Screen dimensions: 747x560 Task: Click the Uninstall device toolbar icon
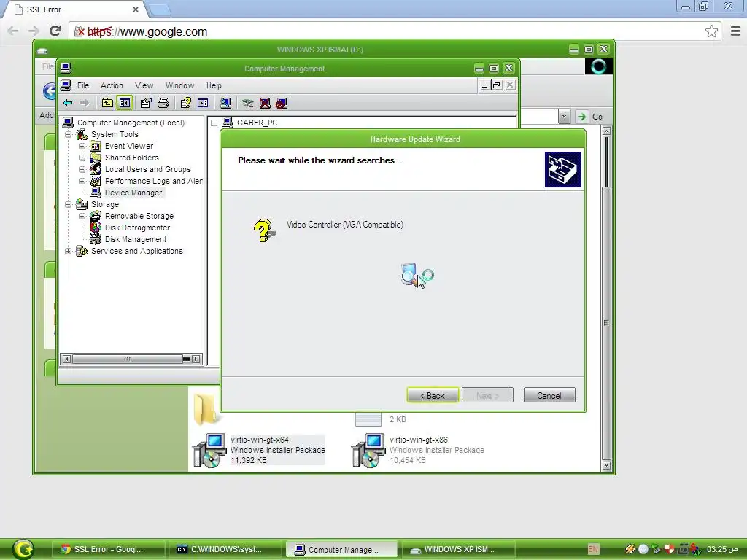coord(265,103)
